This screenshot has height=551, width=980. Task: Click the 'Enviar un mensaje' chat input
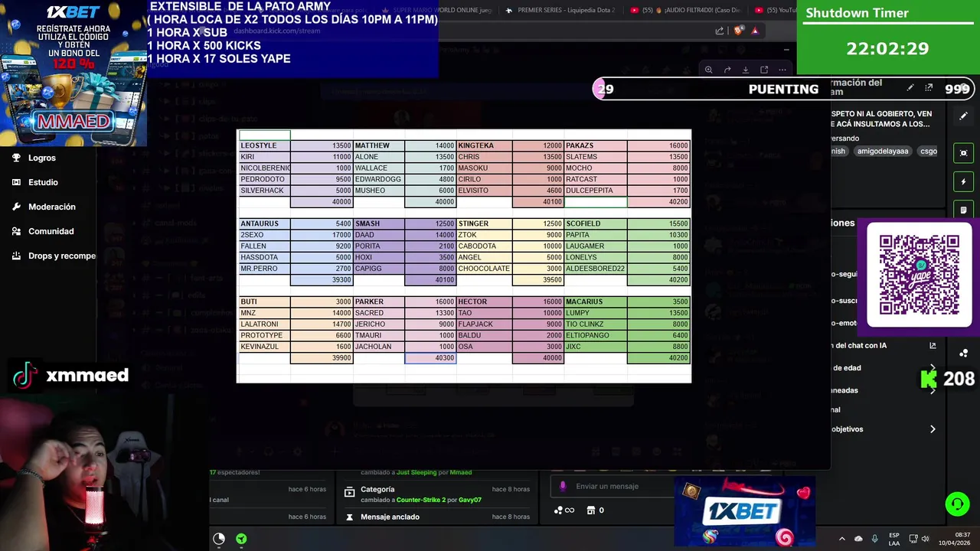click(x=611, y=486)
